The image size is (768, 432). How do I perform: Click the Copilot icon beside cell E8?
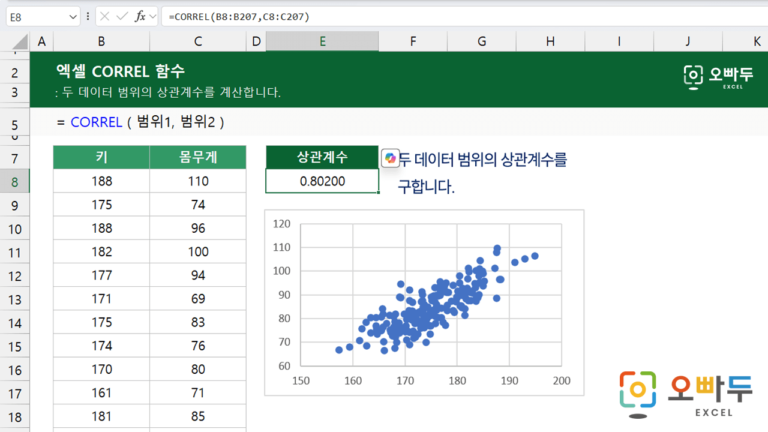(390, 158)
